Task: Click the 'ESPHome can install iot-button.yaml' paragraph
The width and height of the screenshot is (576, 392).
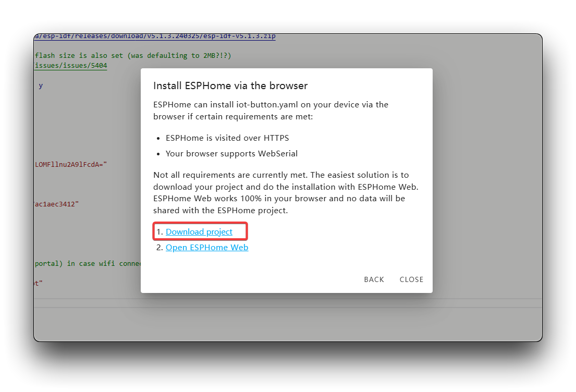Action: click(271, 111)
